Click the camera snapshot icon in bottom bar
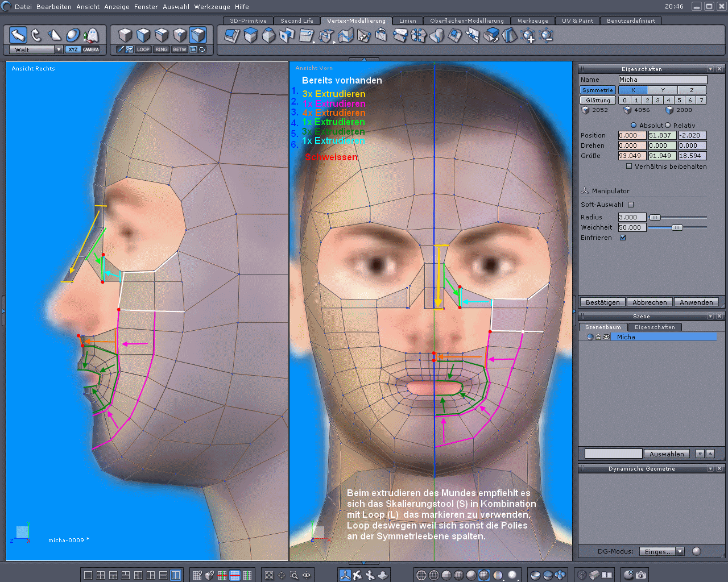 (x=641, y=575)
